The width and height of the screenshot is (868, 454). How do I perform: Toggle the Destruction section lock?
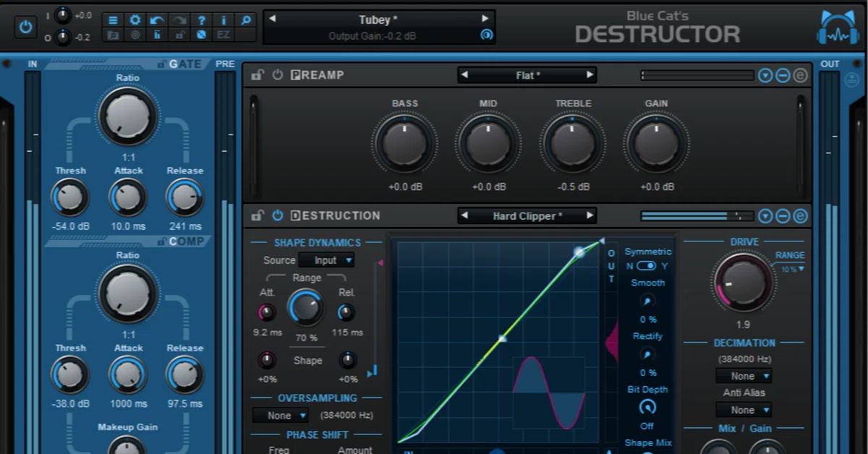click(x=257, y=215)
